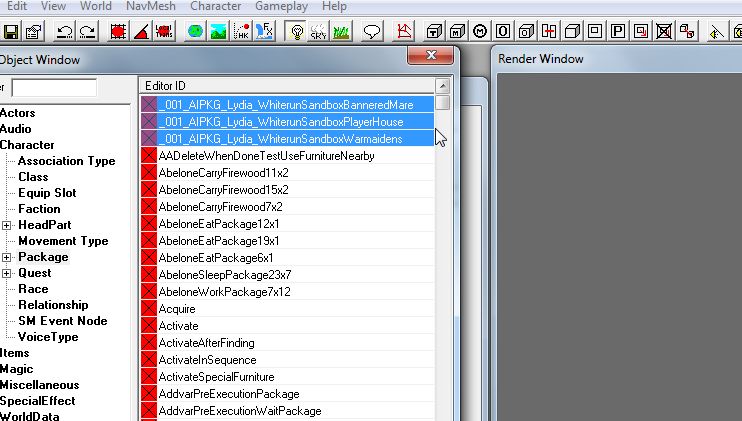Click the HK Havok simulation icon
Screen dimensions: 742x421
click(241, 32)
